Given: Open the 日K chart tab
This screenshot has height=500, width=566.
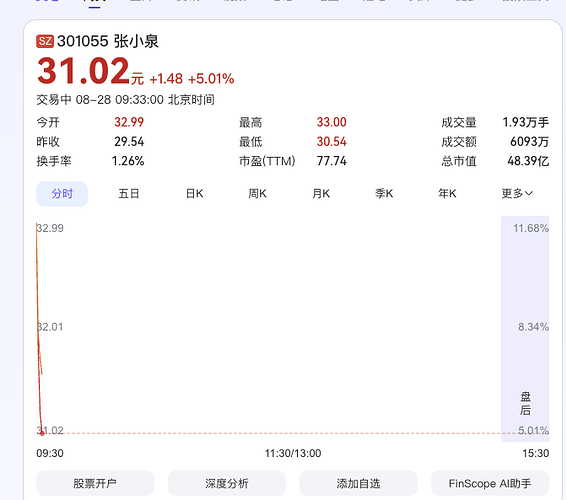Looking at the screenshot, I should coord(195,194).
